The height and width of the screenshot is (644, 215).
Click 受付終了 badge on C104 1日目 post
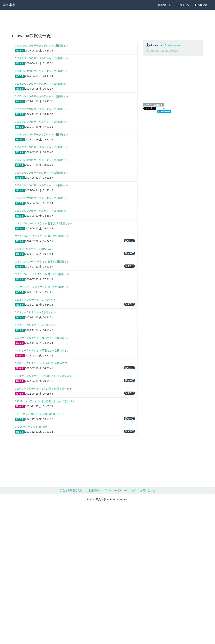129,253
